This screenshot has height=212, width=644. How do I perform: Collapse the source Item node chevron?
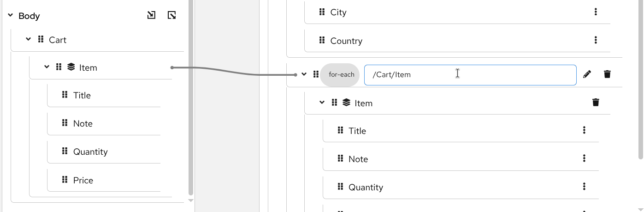47,67
